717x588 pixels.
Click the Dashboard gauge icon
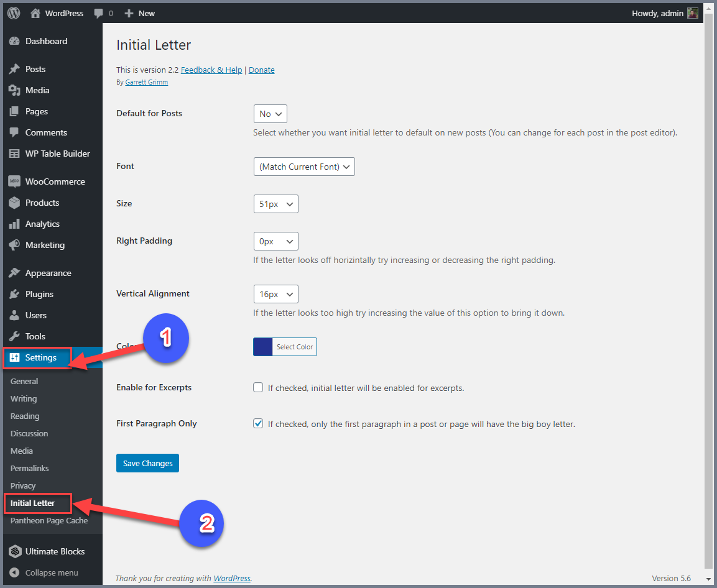(15, 41)
